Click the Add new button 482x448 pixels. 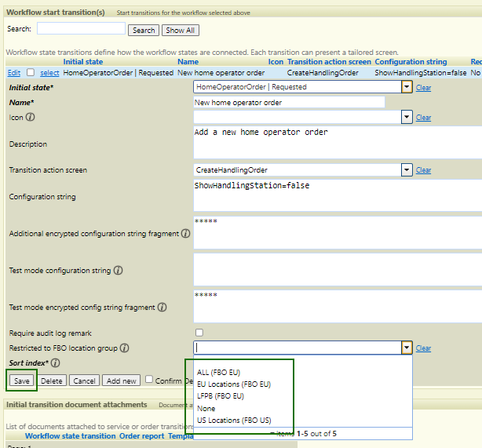pos(122,381)
